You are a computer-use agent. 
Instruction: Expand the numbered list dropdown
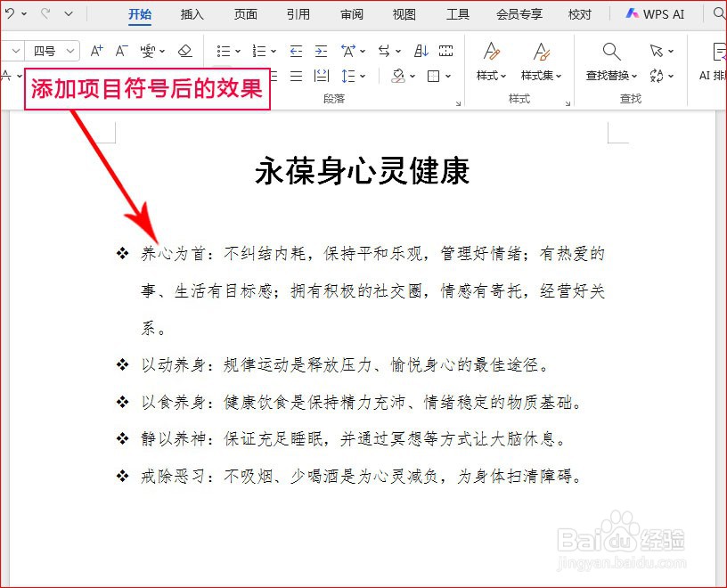click(272, 51)
